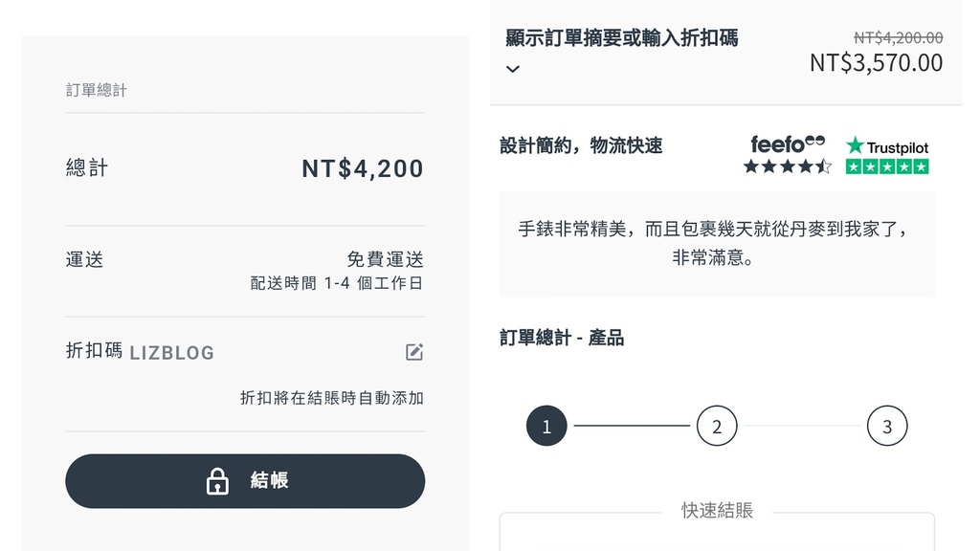The image size is (980, 551).
Task: Open the feefo rating logo
Action: [x=788, y=144]
